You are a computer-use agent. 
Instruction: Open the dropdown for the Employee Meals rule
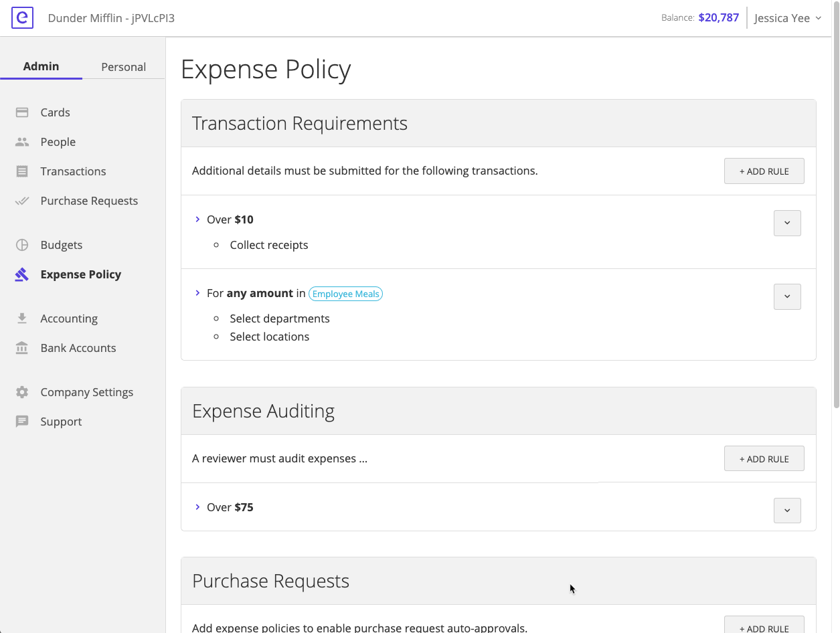(x=787, y=296)
